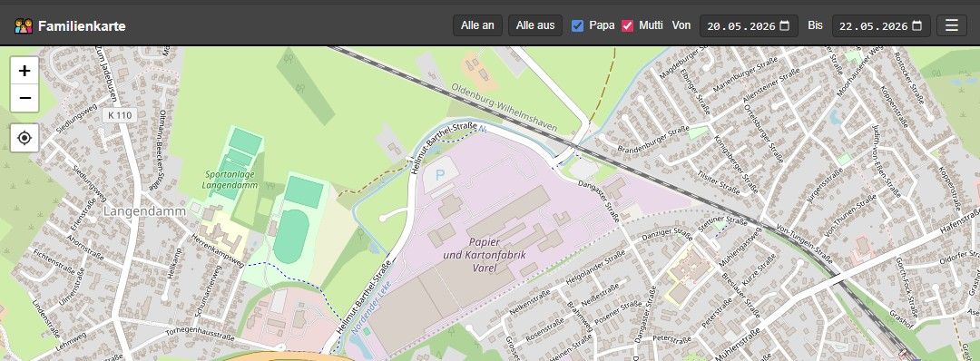Screen dimensions: 980x361
Task: Click the Alle aus button
Action: [x=535, y=25]
